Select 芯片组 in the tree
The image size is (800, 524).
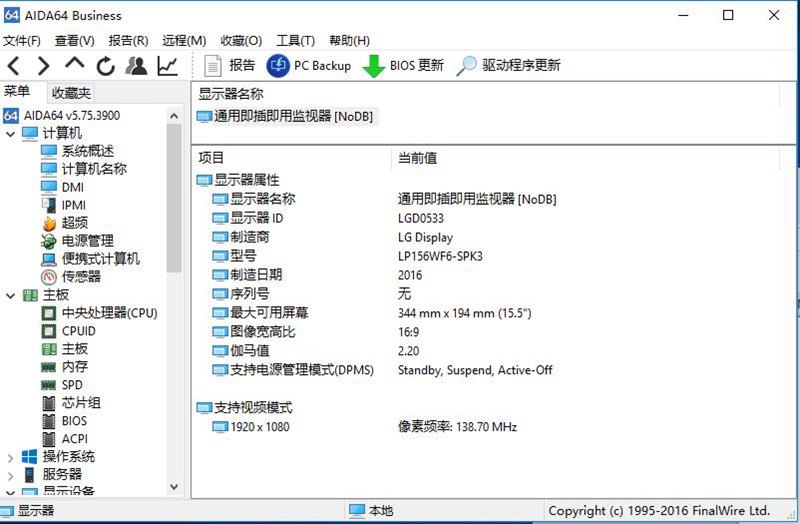(x=71, y=403)
